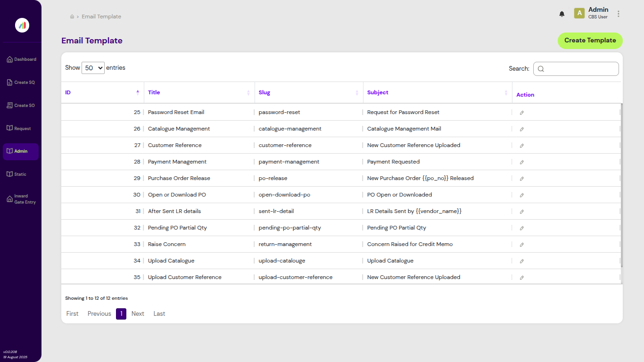Viewport: 644px width, 362px height.
Task: Open the Dashboard section from the sidebar
Action: pos(21,59)
